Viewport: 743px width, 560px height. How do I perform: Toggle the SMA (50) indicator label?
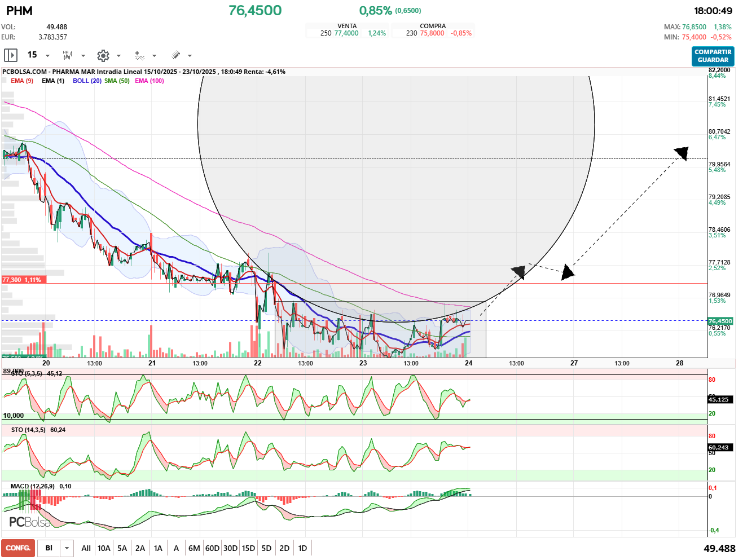click(117, 81)
